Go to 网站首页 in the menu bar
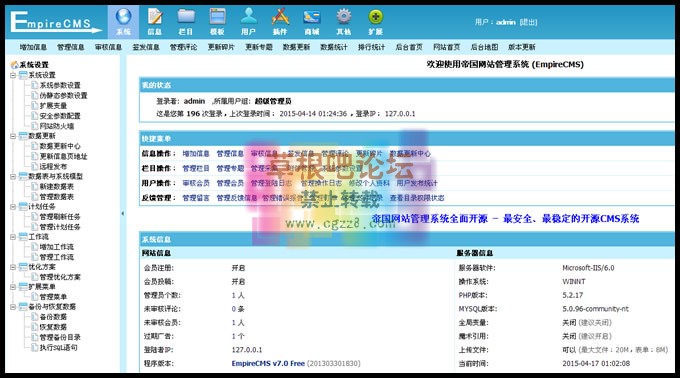This screenshot has height=378, width=680. [446, 47]
